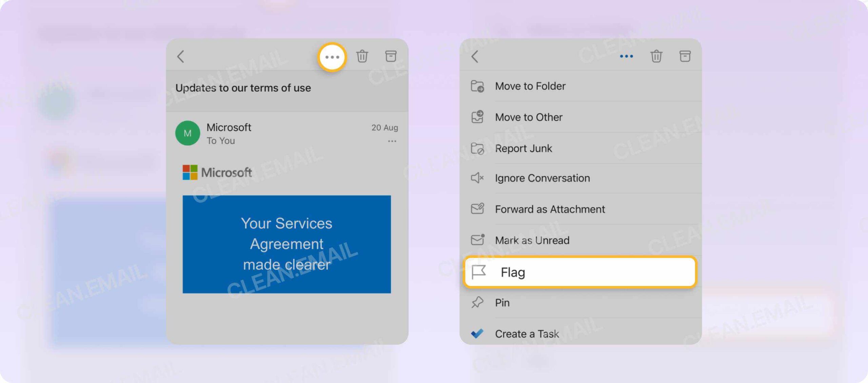The width and height of the screenshot is (868, 383).
Task: Select Forward as Attachment menu entry
Action: pos(550,209)
